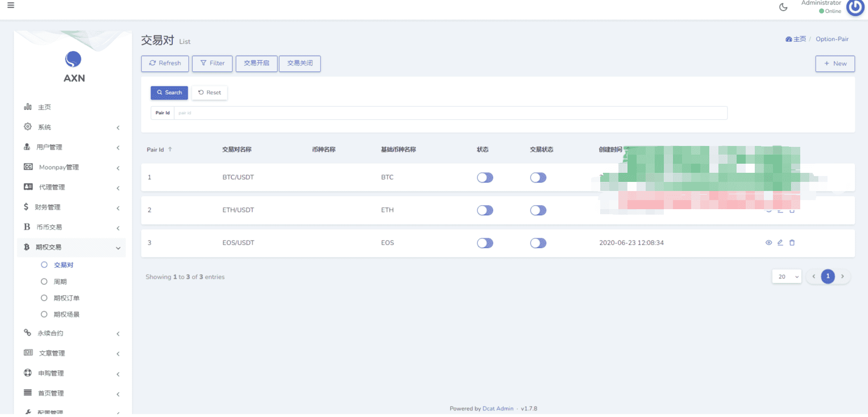This screenshot has height=417, width=868.
Task: Sort by Pair Id arrow icon
Action: 170,149
